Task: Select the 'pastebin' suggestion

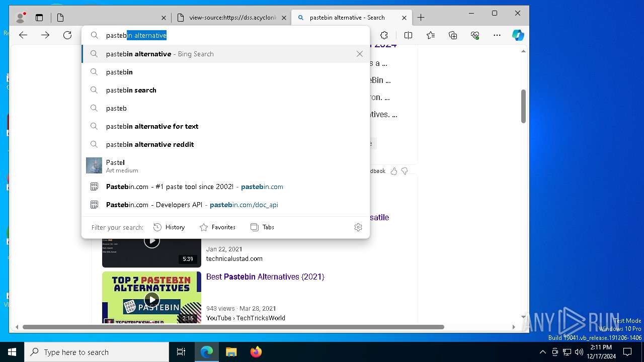Action: [x=225, y=72]
